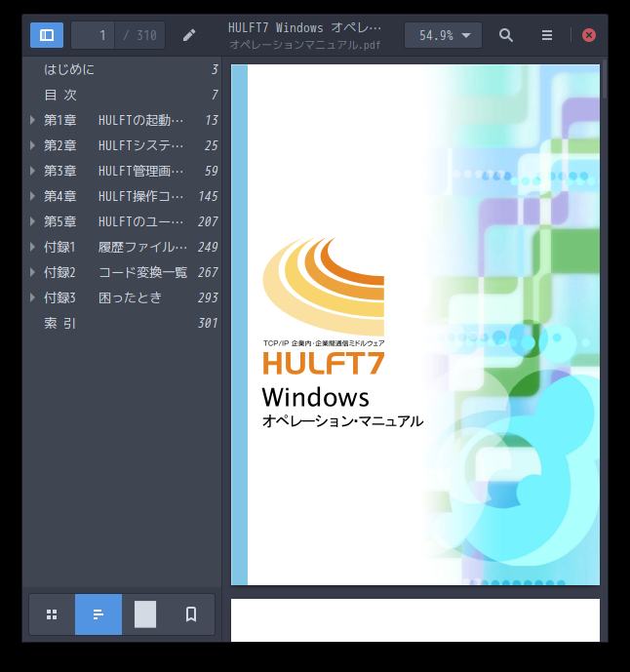This screenshot has width=630, height=672.
Task: Click the vertical scrollbar of the document
Action: [605, 79]
